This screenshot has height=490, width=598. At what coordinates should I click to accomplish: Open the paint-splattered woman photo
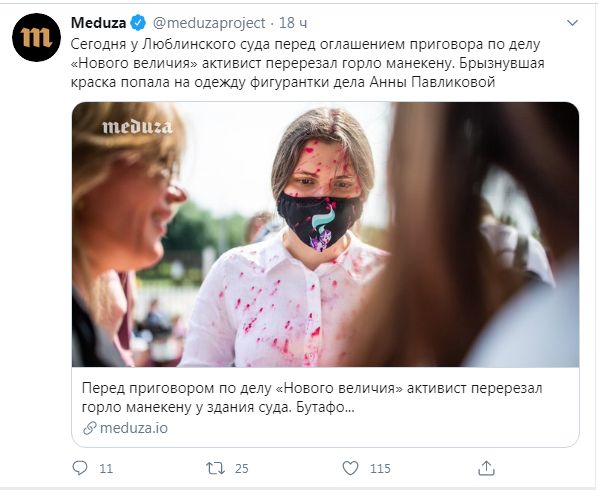[325, 235]
